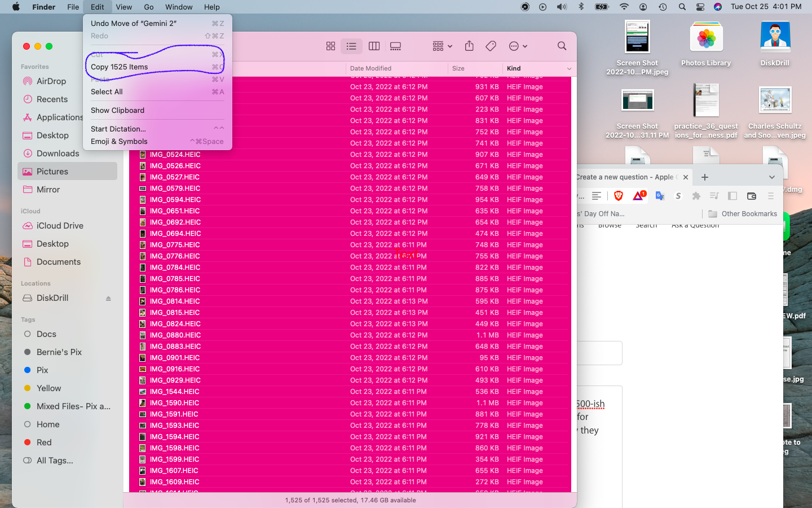Switch Finder to column view
This screenshot has height=508, width=812.
[x=374, y=46]
